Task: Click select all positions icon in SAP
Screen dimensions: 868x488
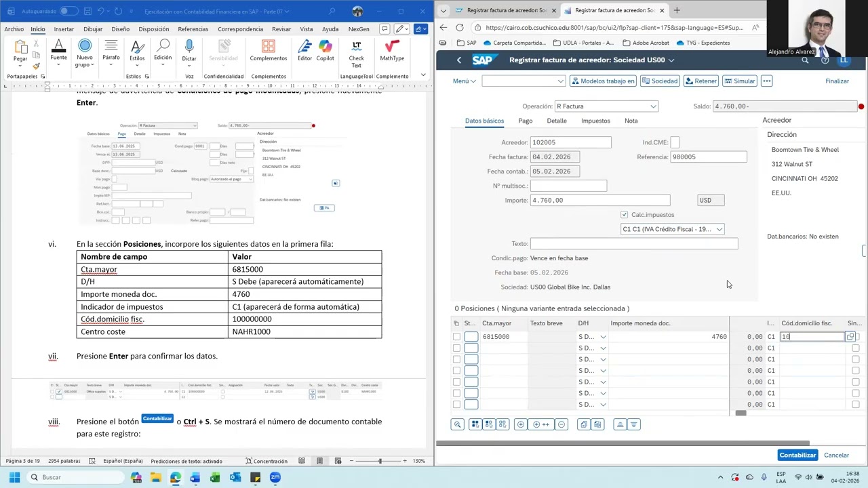Action: click(x=475, y=424)
